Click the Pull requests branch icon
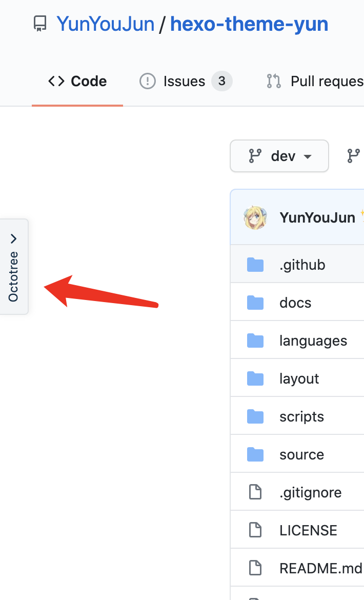 tap(273, 81)
